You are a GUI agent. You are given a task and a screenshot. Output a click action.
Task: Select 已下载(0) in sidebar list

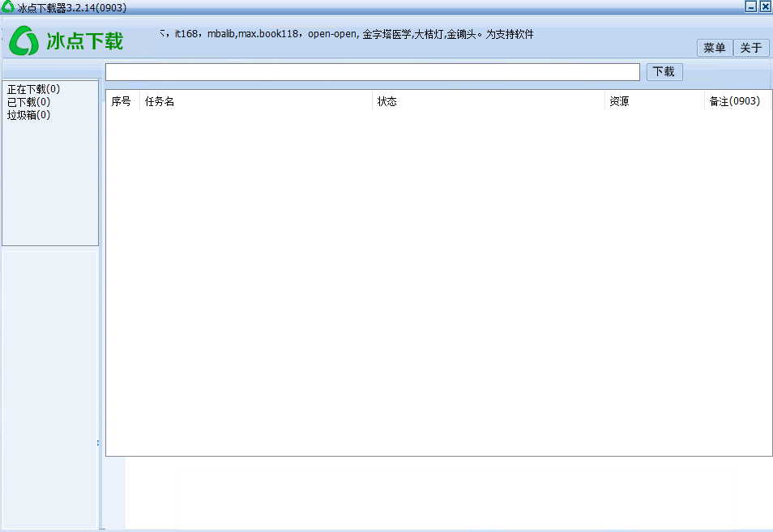click(28, 102)
